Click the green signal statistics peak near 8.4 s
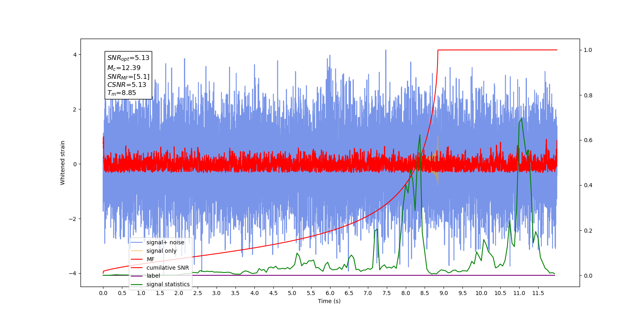This screenshot has height=322, width=644. tap(420, 136)
